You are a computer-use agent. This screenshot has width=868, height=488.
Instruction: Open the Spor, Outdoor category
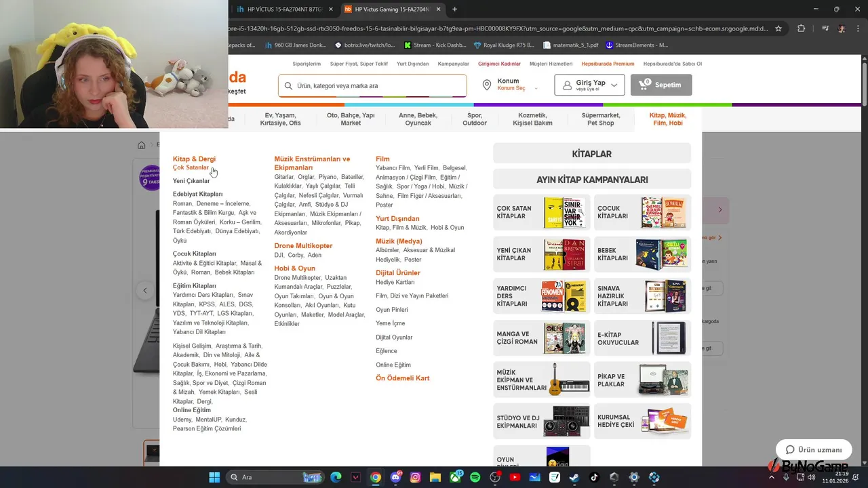(475, 119)
